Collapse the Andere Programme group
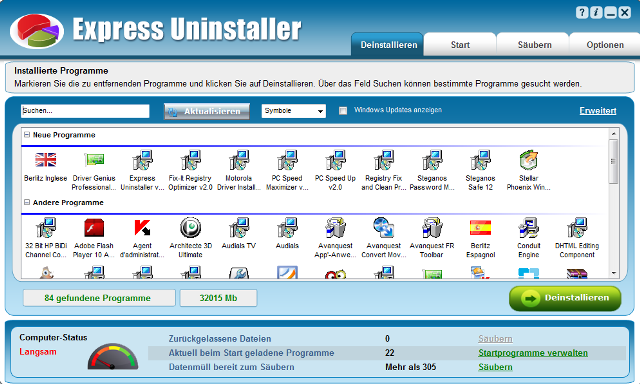The width and height of the screenshot is (640, 384). pos(27,202)
